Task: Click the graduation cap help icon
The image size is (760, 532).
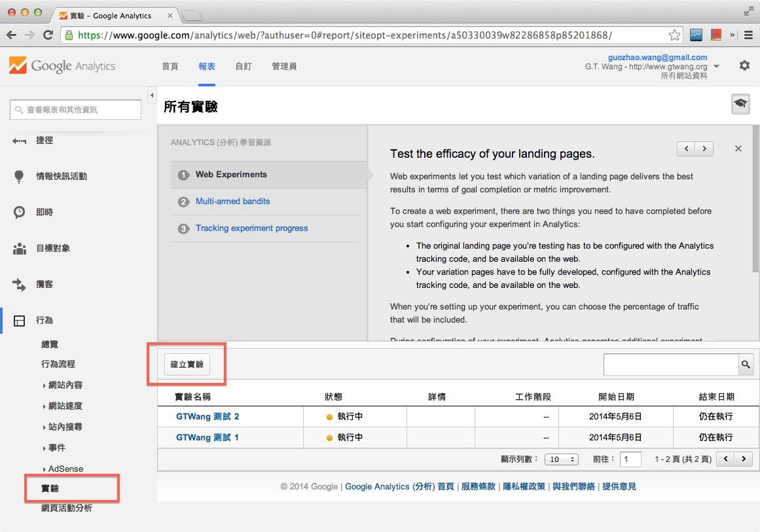Action: click(740, 104)
